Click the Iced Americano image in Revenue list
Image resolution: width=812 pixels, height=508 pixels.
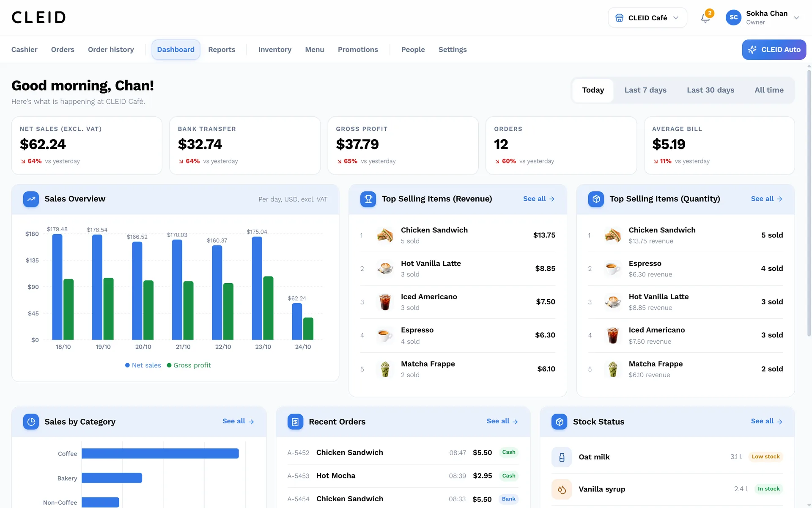click(385, 302)
